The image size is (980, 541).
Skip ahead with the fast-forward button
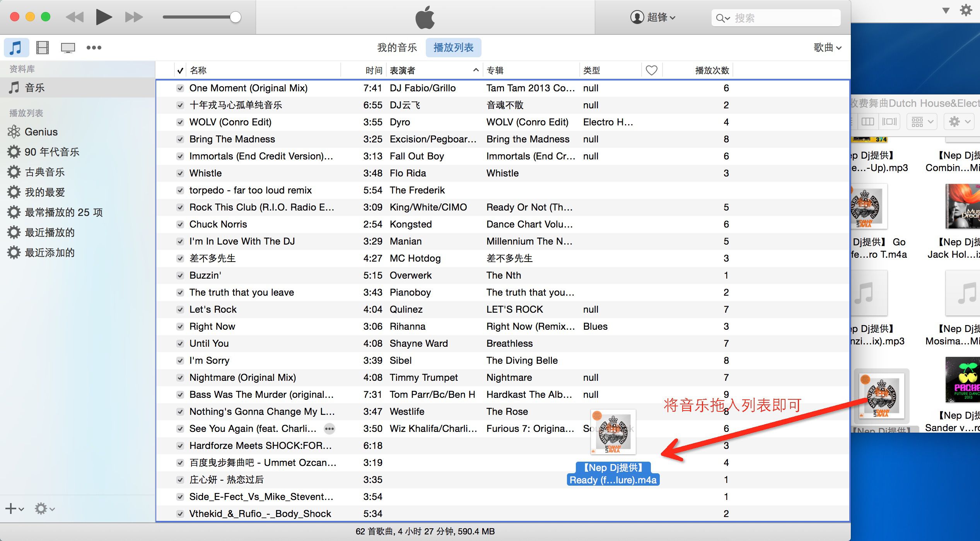(x=134, y=17)
